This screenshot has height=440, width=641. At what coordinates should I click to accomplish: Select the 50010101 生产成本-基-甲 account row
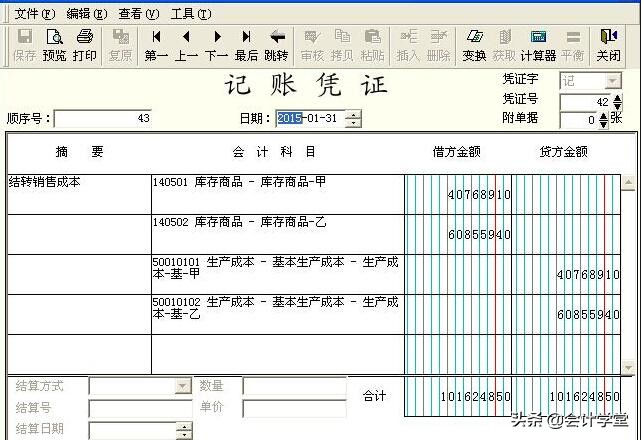click(x=278, y=274)
